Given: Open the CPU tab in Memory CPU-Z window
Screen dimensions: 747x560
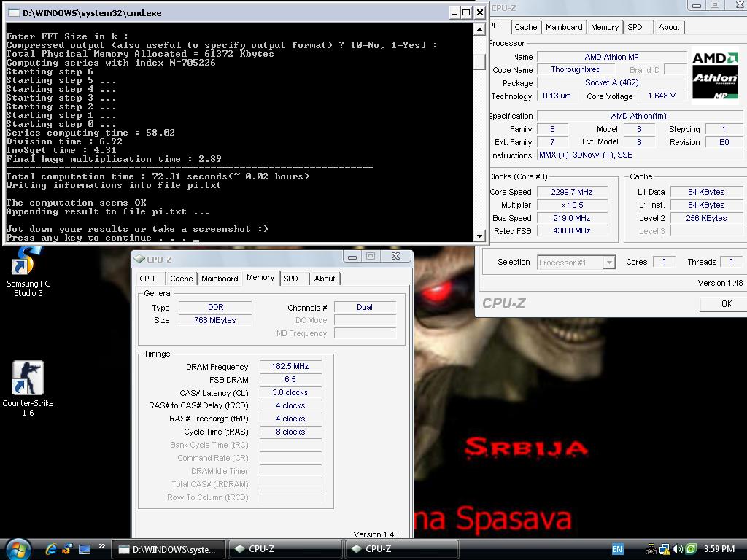Looking at the screenshot, I should point(147,279).
